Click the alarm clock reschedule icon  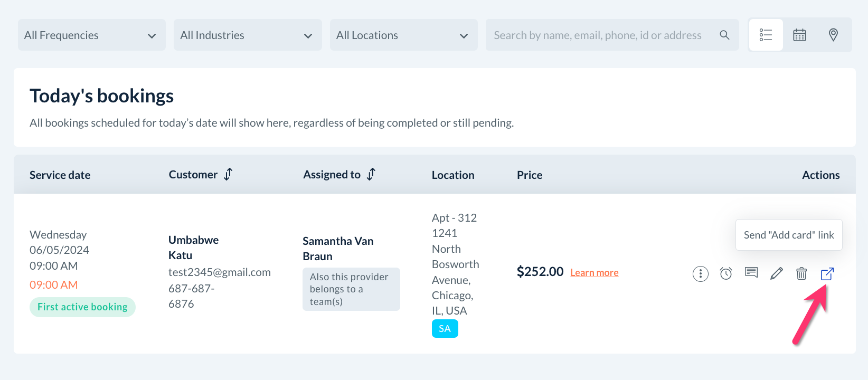pos(726,273)
